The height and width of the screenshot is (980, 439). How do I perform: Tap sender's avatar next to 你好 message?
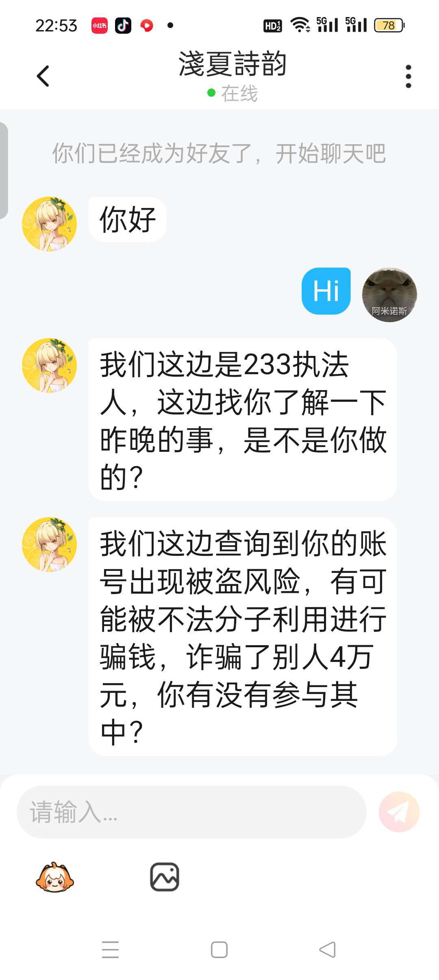(49, 224)
